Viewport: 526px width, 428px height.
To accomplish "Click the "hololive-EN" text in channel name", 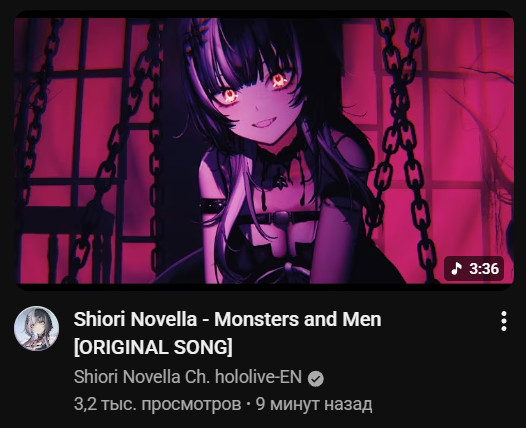I will coord(258,377).
